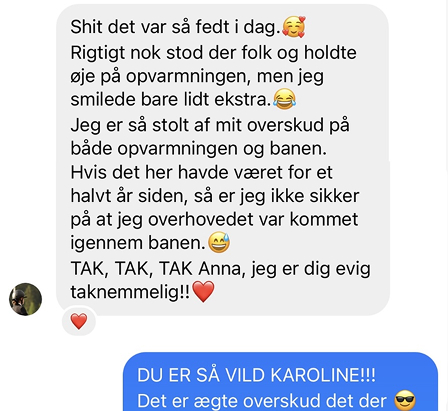Click the smiling-face-with-hearts emoji after "i dag."
Image resolution: width=448 pixels, height=411 pixels.
tap(294, 27)
